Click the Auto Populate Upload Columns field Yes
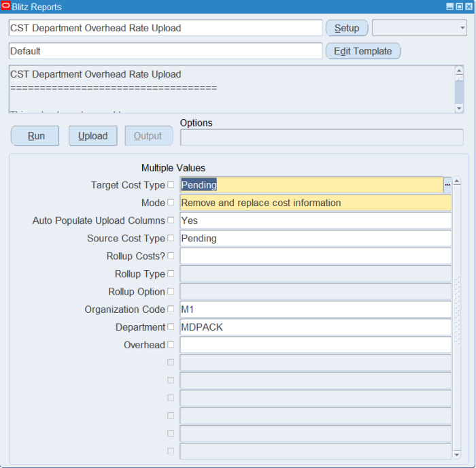The image size is (476, 468). click(x=316, y=220)
